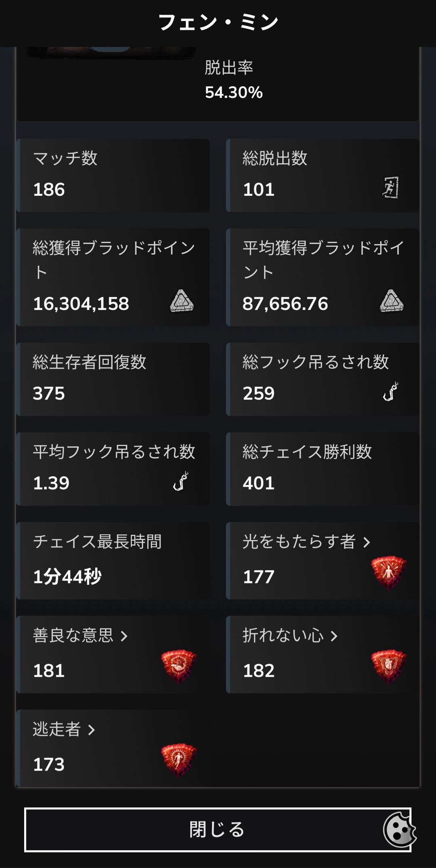Open the 善良な意思 details link

[x=73, y=635]
